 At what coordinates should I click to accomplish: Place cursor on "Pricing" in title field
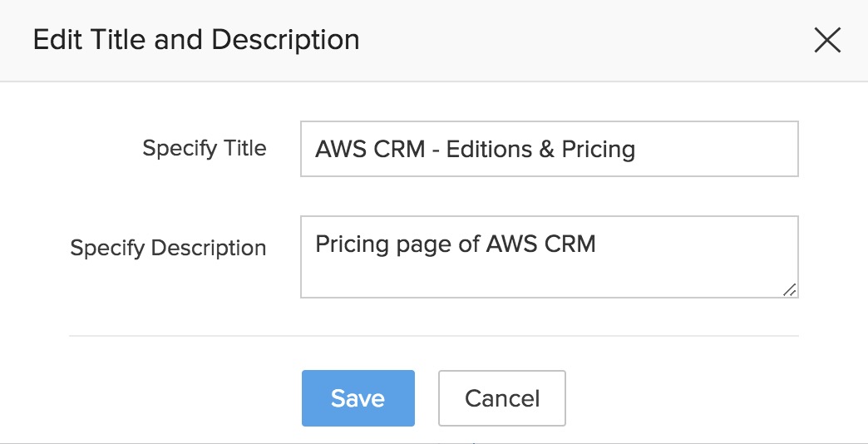[599, 150]
